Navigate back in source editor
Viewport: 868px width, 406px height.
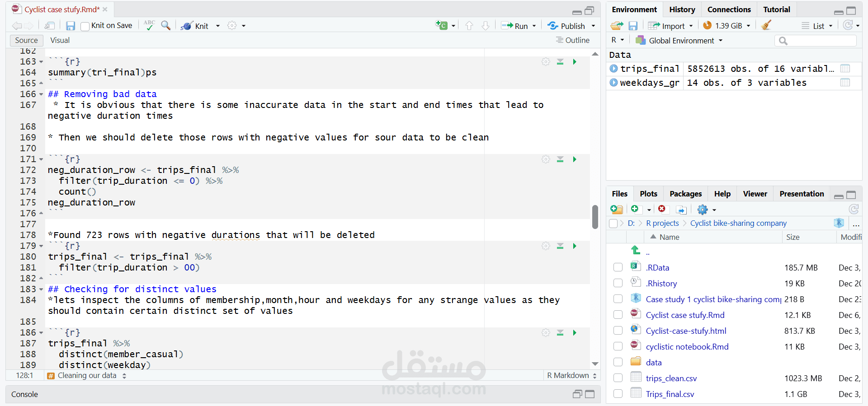click(17, 26)
